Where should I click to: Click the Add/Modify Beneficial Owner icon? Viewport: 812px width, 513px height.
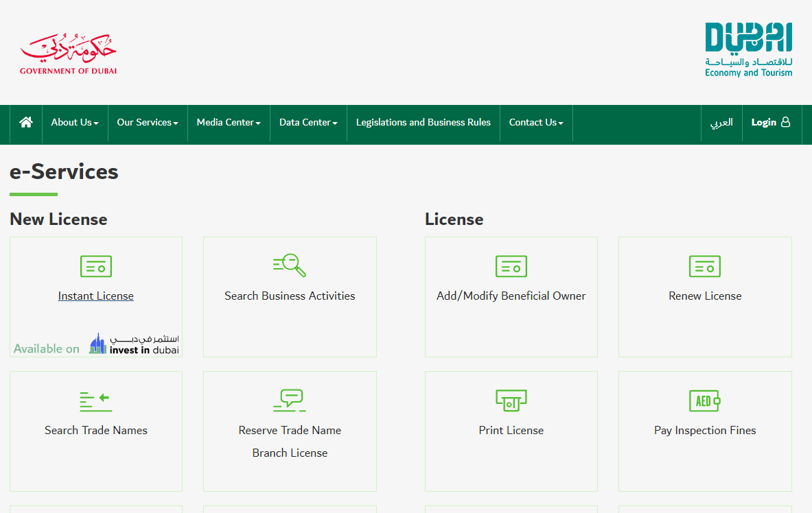(511, 266)
